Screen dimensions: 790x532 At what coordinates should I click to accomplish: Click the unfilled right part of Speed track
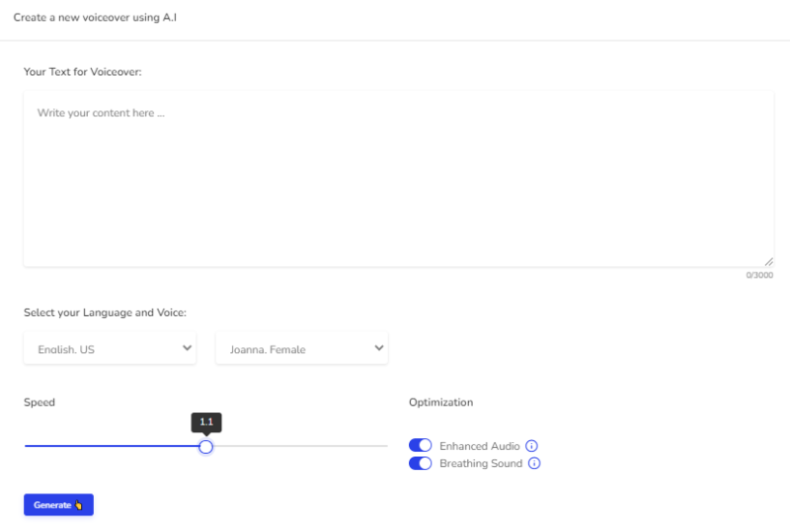click(296, 446)
